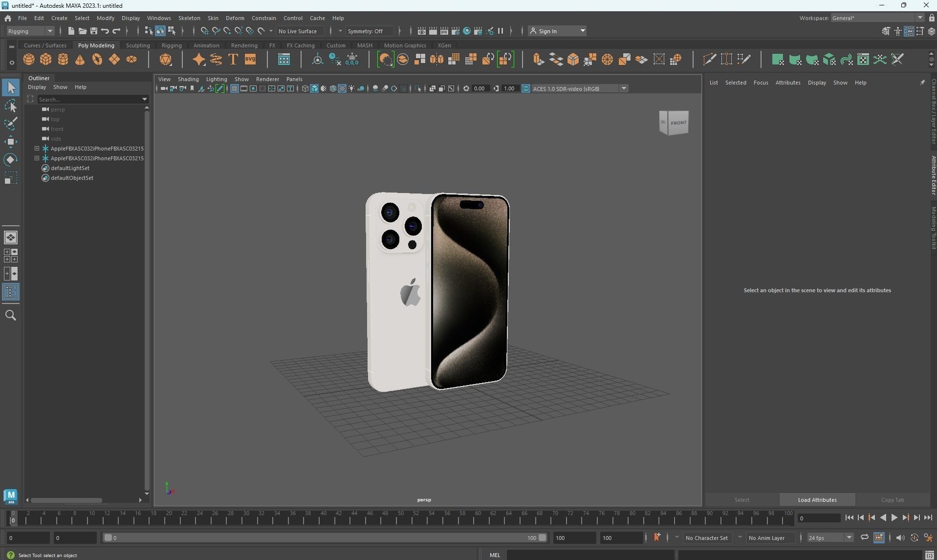Screen dimensions: 937x560
Task: Open the No Live Surface dropdown field
Action: click(299, 31)
